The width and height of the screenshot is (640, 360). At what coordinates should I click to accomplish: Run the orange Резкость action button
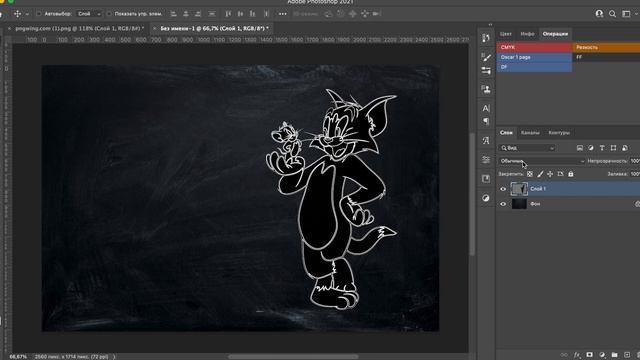coord(606,47)
